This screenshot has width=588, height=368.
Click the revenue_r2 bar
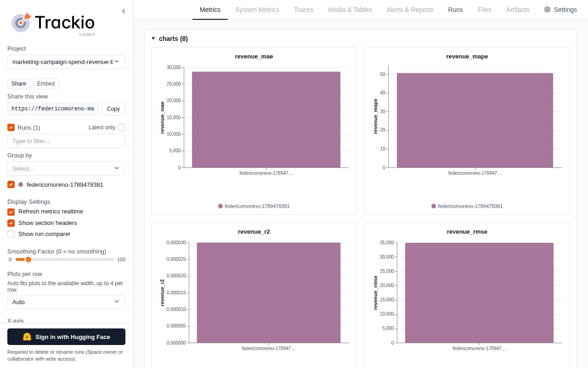tap(269, 293)
